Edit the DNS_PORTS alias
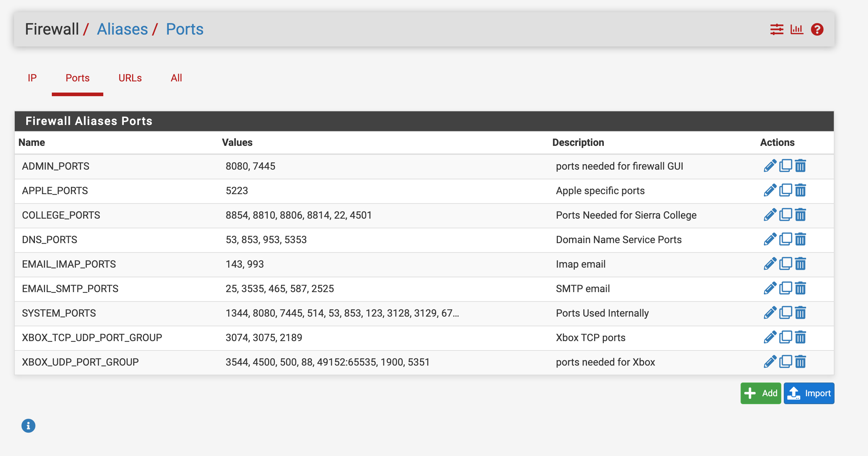 pyautogui.click(x=770, y=240)
